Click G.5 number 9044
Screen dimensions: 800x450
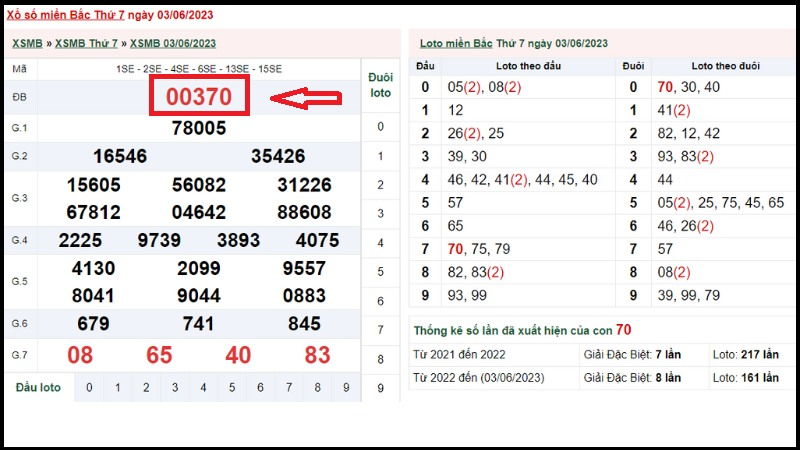(199, 296)
